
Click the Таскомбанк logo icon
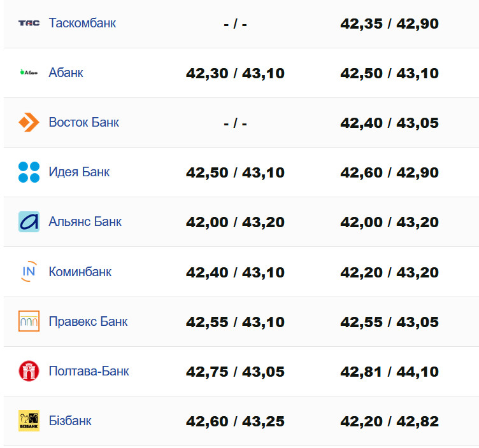click(29, 23)
